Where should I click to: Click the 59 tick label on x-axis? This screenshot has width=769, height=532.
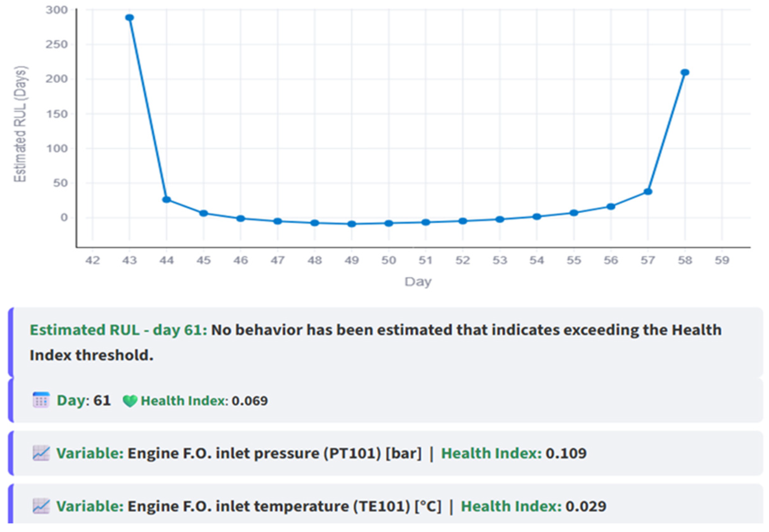click(722, 260)
